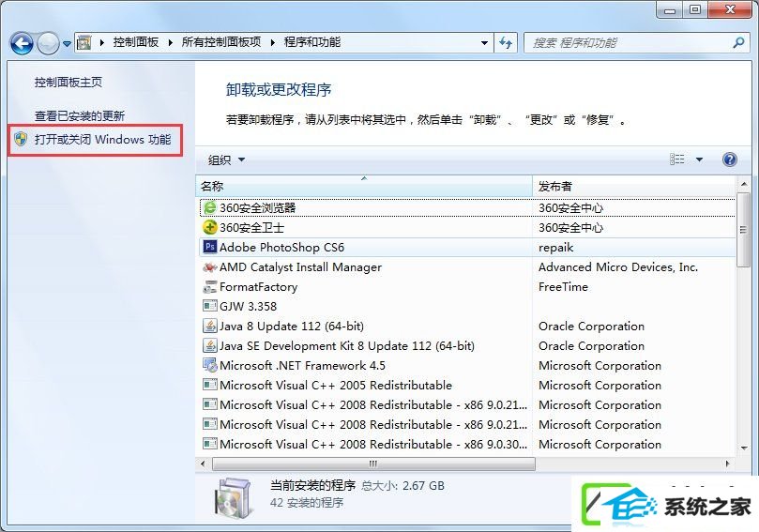
Task: Click the vertical scrollbar thumb
Action: 743,230
